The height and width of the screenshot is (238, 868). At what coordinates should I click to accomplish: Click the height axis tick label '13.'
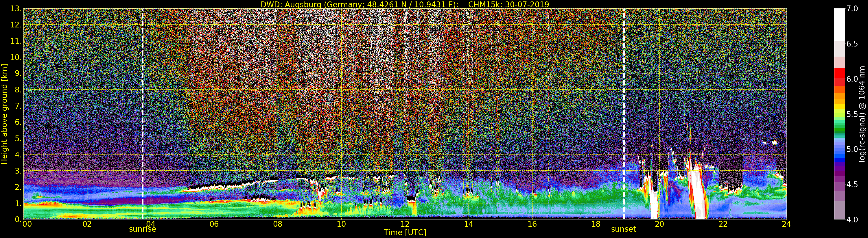(16, 9)
